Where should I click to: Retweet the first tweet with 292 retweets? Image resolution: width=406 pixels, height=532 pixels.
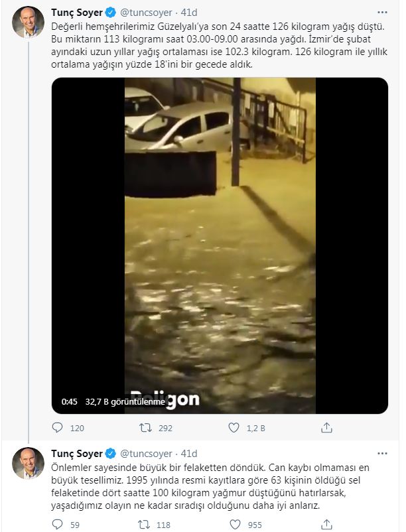(x=145, y=427)
